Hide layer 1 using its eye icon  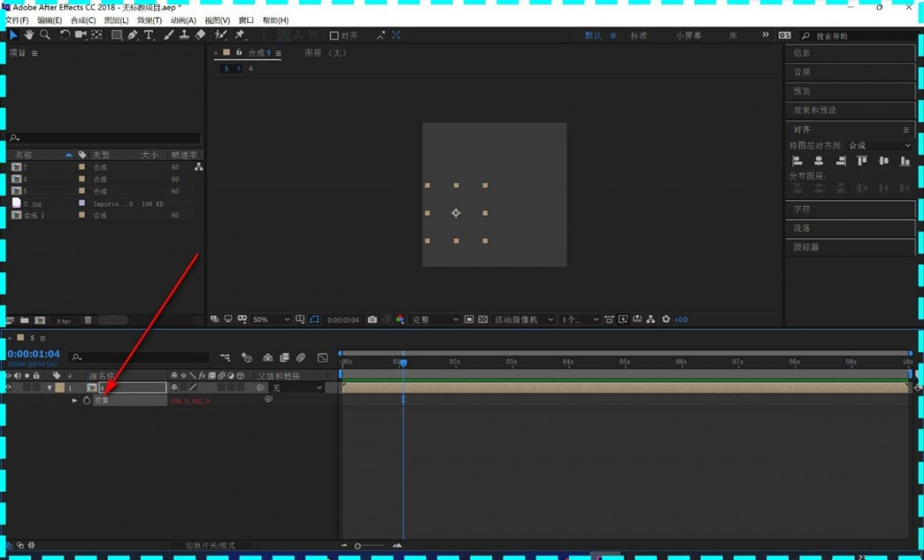tap(9, 387)
